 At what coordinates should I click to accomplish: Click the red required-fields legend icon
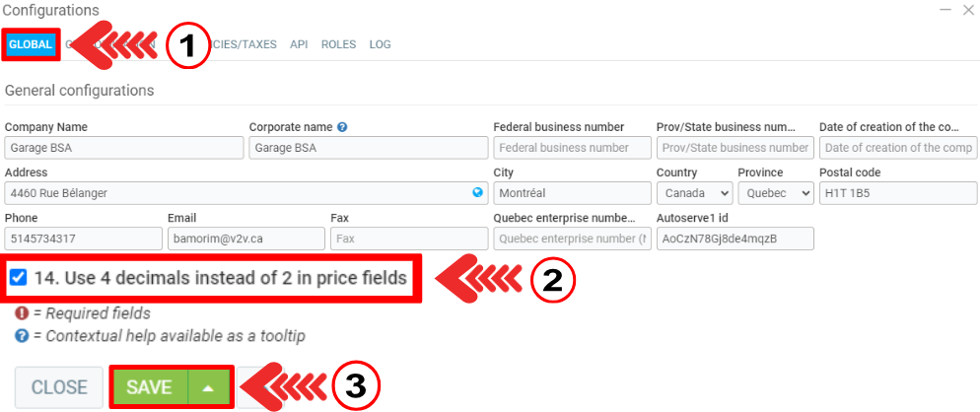[x=21, y=313]
